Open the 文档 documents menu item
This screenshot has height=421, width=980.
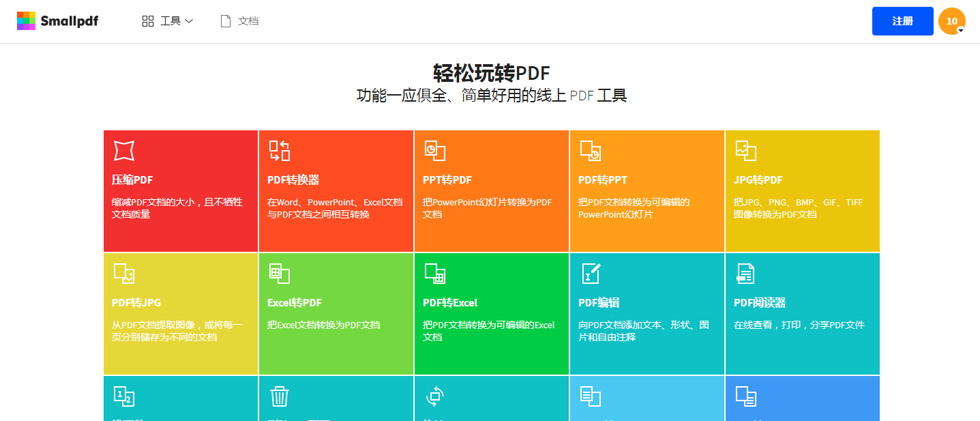[x=240, y=21]
